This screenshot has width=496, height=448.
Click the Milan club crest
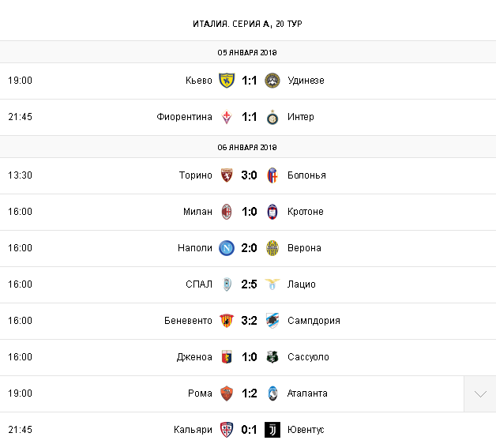(227, 212)
